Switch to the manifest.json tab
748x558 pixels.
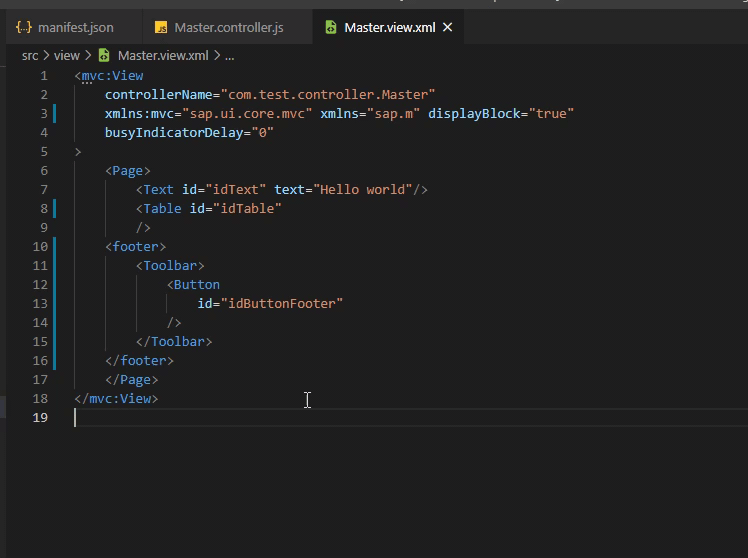click(74, 28)
